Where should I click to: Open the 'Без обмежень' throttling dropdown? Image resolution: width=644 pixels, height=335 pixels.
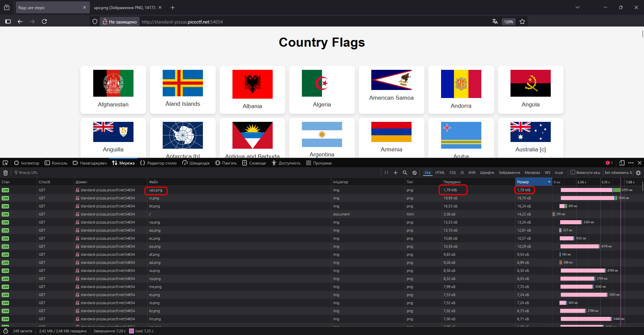point(618,173)
